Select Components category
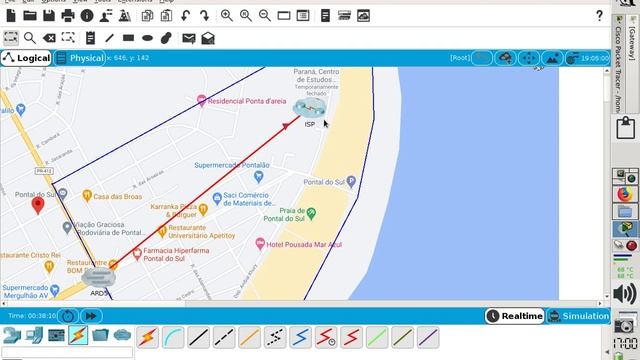Image resolution: width=640 pixels, height=360 pixels. [x=56, y=336]
